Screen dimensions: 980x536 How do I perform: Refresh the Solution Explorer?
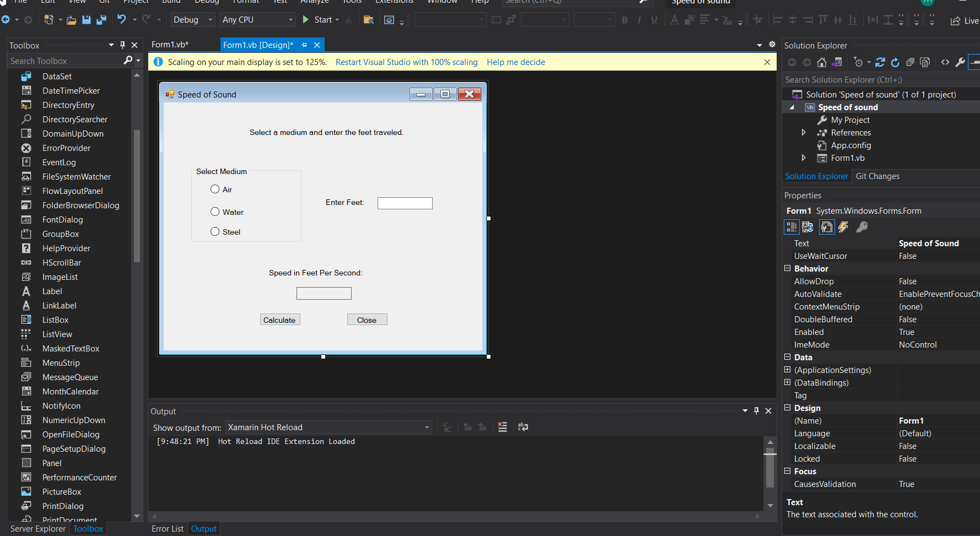(x=895, y=62)
